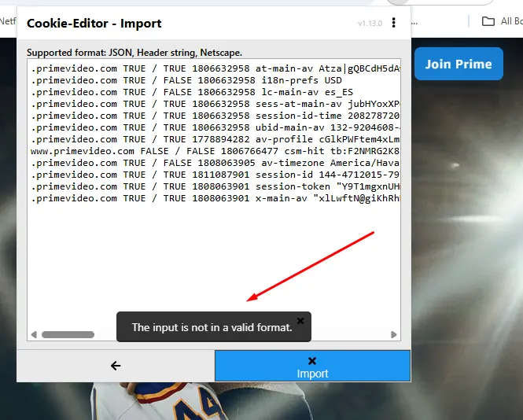Image resolution: width=523 pixels, height=420 pixels.
Task: Click the session-id-time cookie line
Action: click(215, 116)
